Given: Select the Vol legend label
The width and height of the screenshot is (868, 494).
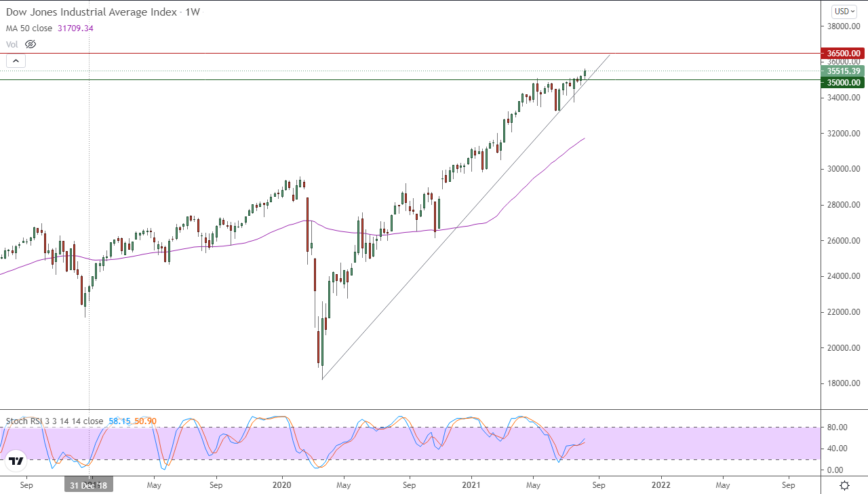Looking at the screenshot, I should [x=12, y=44].
